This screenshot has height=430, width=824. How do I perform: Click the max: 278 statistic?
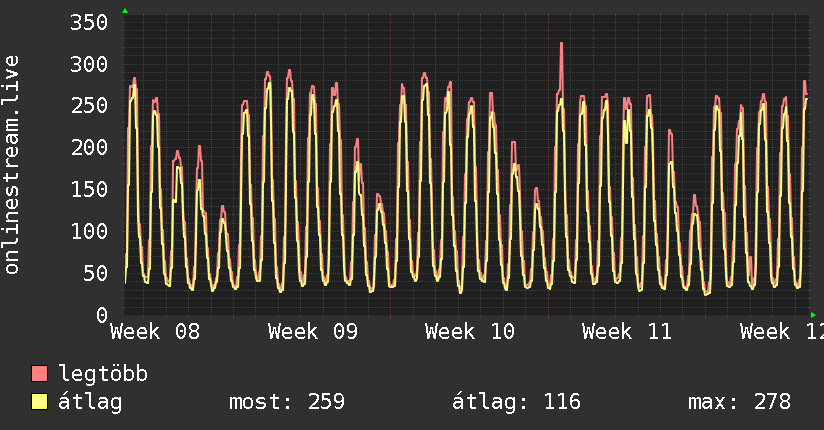point(739,402)
